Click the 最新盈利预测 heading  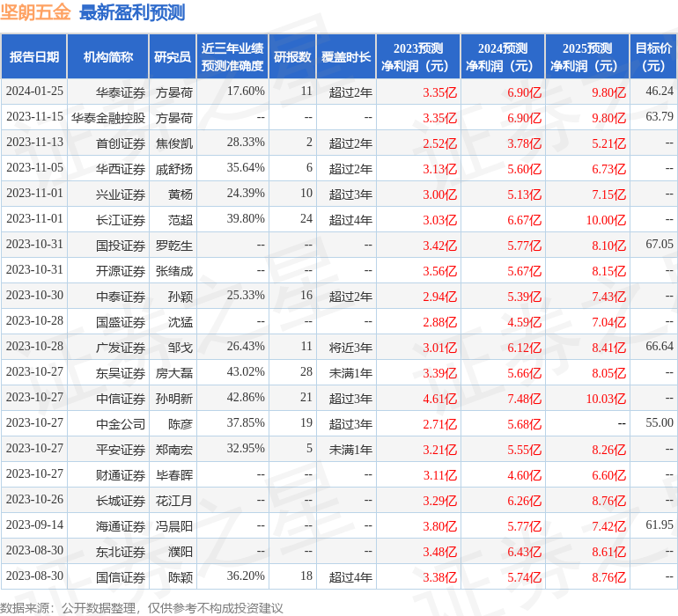(x=132, y=12)
